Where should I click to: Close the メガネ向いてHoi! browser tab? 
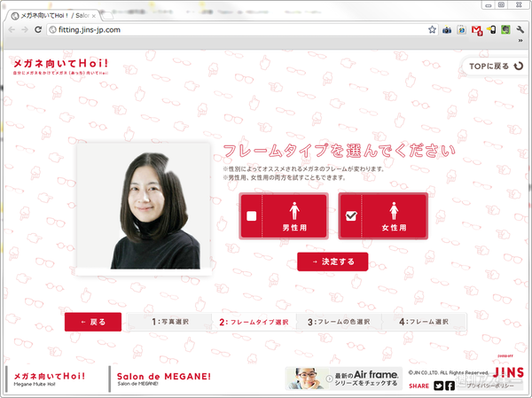(x=94, y=16)
